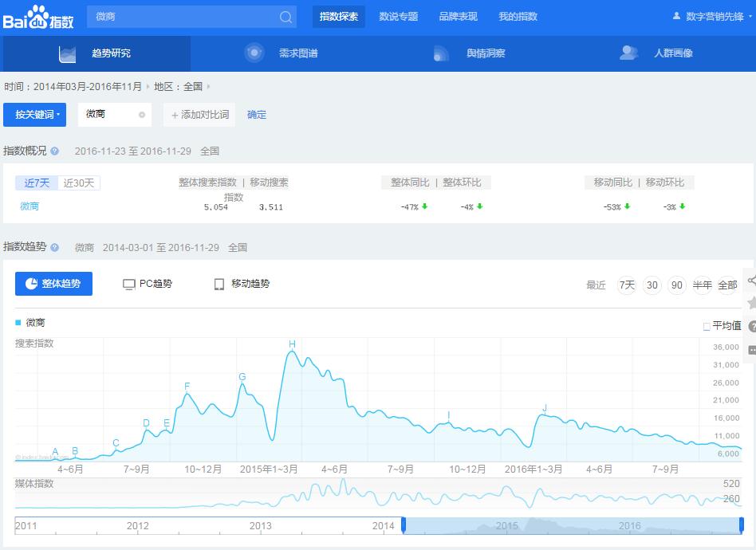Toggle the 微商 legend in the chart

click(x=29, y=322)
